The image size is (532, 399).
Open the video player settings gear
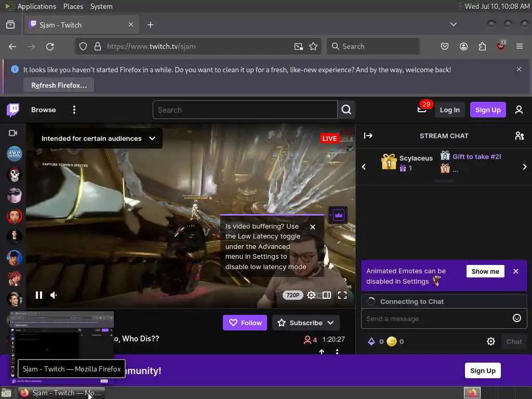pos(311,295)
